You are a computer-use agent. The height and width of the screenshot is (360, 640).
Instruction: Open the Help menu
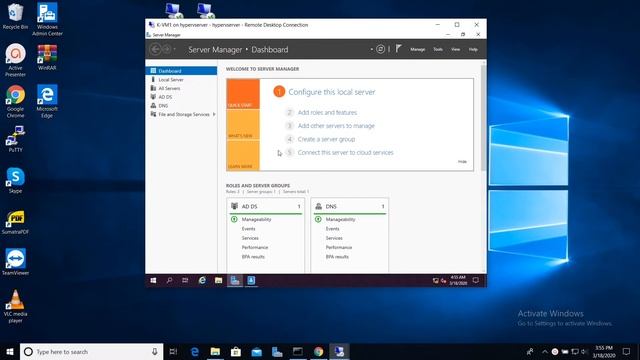pos(473,49)
